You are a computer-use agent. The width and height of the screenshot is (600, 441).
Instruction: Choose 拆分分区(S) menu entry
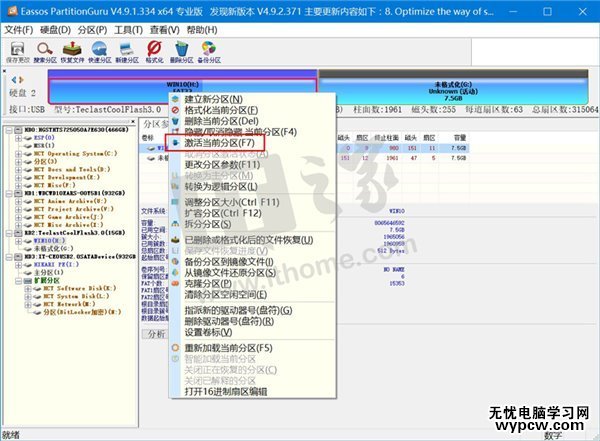tap(253, 224)
